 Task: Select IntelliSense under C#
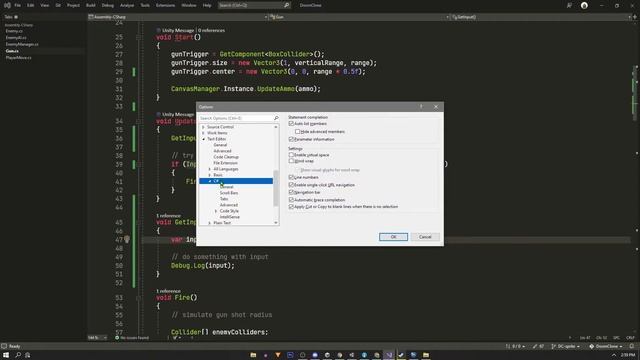pyautogui.click(x=229, y=217)
